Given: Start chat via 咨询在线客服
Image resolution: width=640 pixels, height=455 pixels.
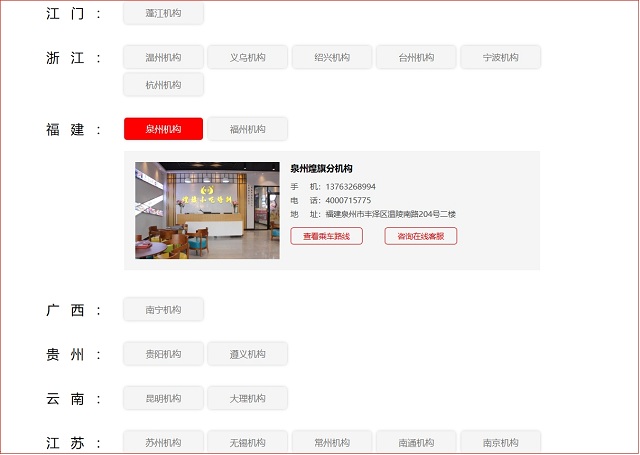Looking at the screenshot, I should tap(420, 236).
